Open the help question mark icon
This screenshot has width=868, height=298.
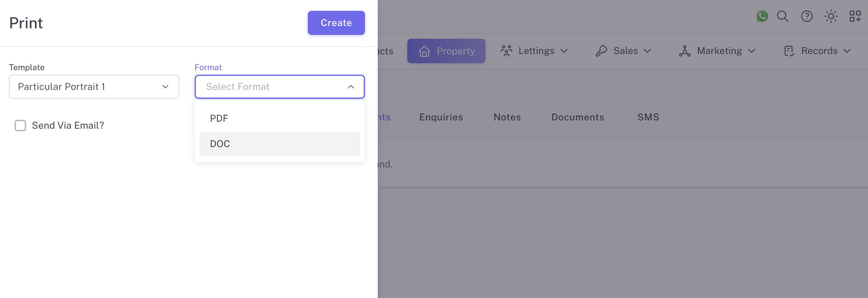pos(806,16)
